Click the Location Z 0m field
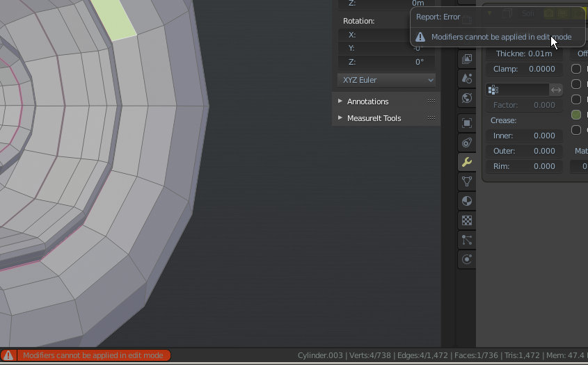Image resolution: width=588 pixels, height=365 pixels. click(x=387, y=3)
